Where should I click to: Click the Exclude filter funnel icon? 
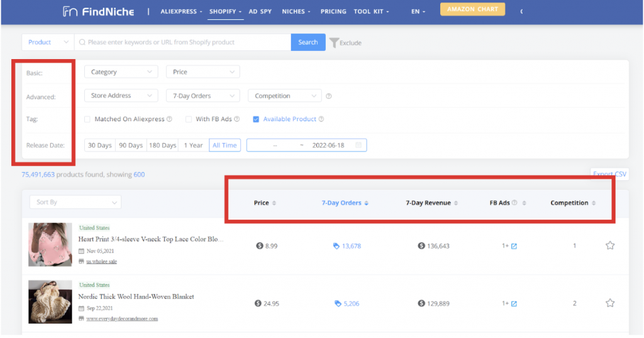[x=334, y=43]
